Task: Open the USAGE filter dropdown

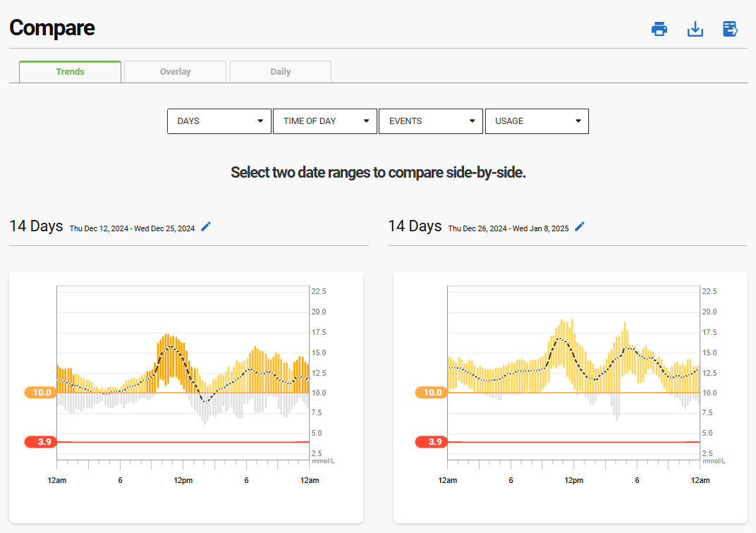Action: point(536,121)
